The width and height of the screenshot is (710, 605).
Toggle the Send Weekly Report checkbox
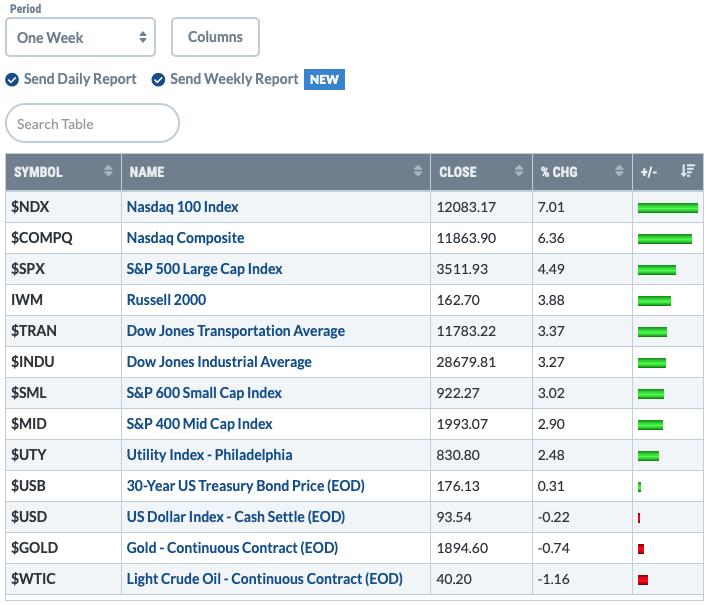coord(158,80)
